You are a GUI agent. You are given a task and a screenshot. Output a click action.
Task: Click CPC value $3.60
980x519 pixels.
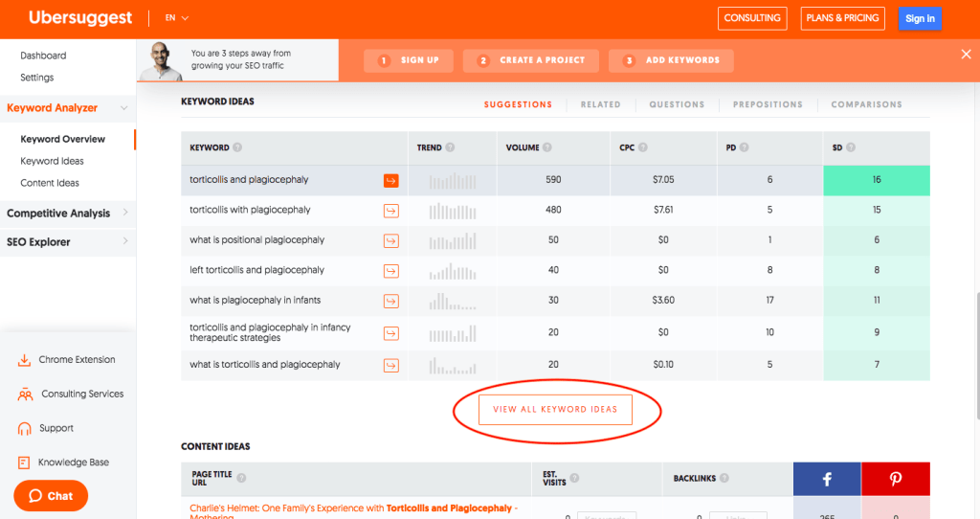point(663,300)
